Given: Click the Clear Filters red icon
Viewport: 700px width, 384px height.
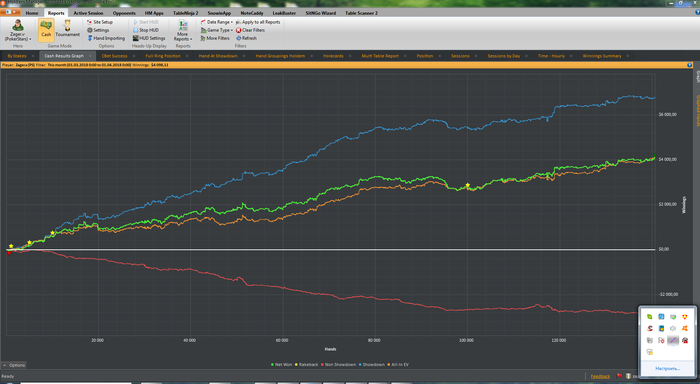Looking at the screenshot, I should pos(238,30).
